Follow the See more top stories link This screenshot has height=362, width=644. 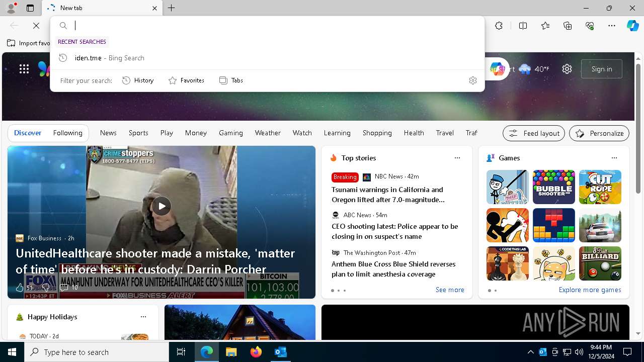pos(450,290)
